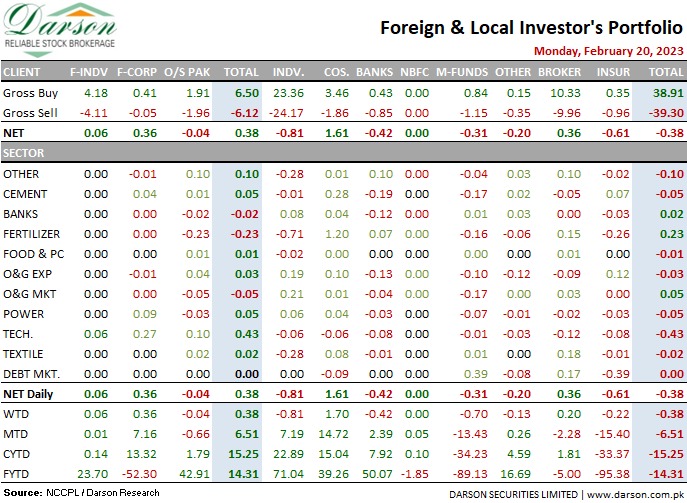Click the FOOD & PC sector label

(x=33, y=254)
